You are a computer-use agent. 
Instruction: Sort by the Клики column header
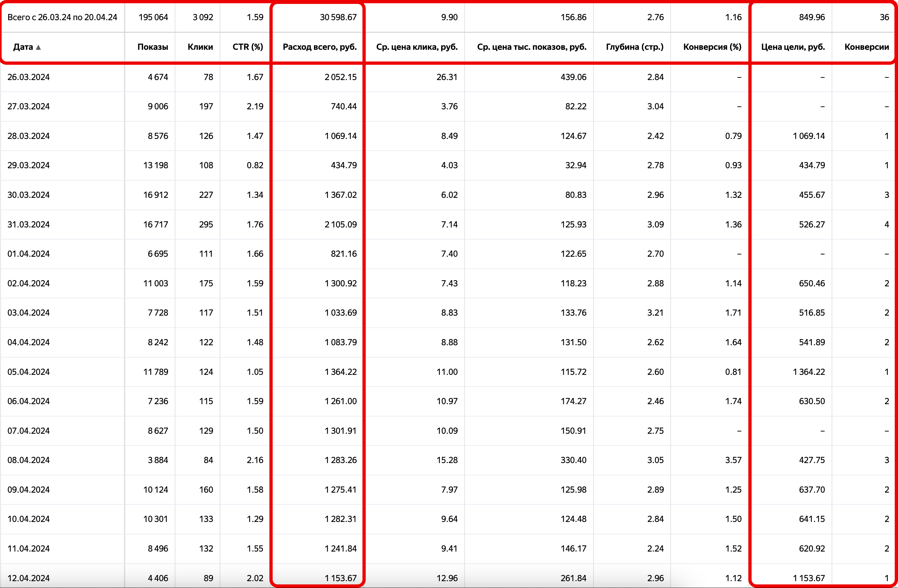coord(200,47)
